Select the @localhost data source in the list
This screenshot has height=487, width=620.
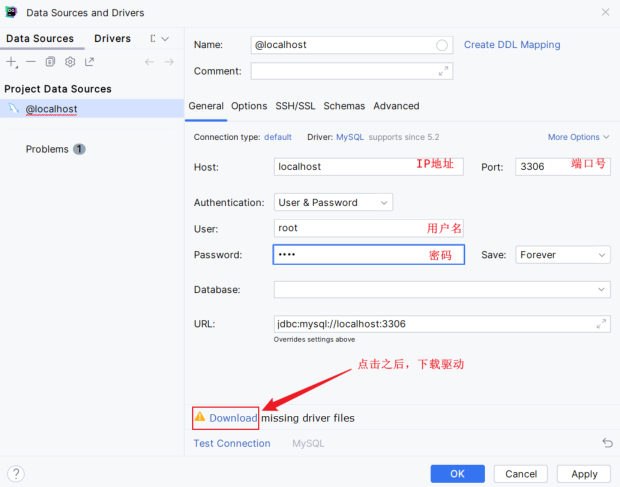click(92, 108)
